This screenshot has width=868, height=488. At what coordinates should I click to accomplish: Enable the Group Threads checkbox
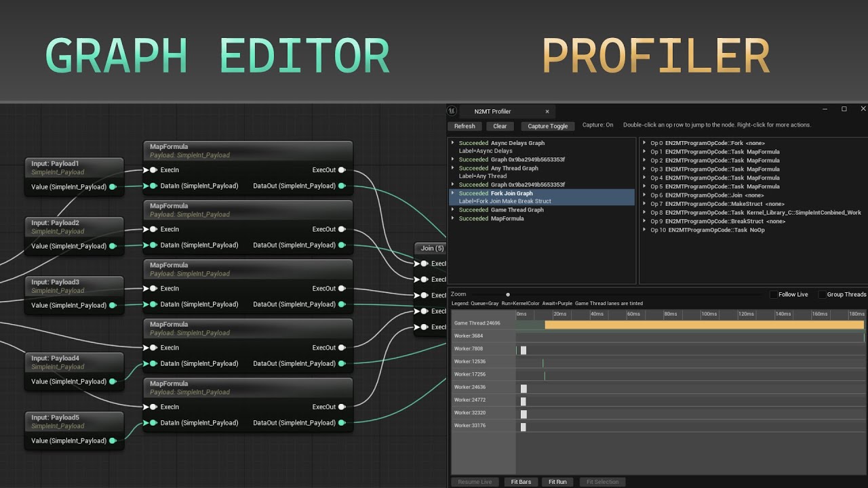pyautogui.click(x=822, y=295)
